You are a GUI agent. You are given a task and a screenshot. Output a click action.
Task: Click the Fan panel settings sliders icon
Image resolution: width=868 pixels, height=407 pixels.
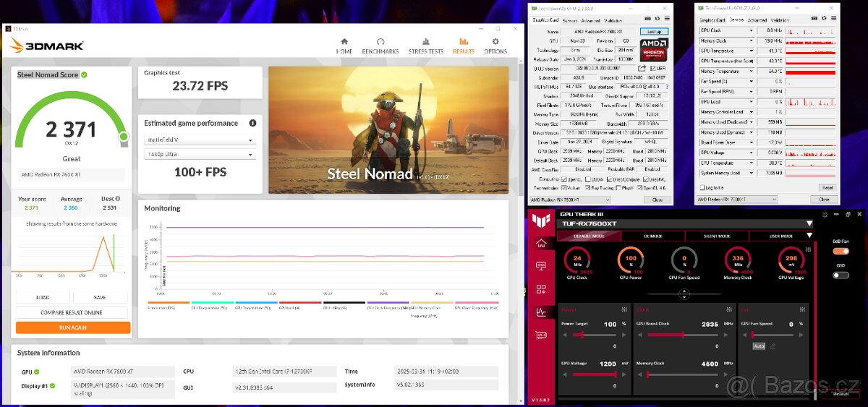click(802, 309)
